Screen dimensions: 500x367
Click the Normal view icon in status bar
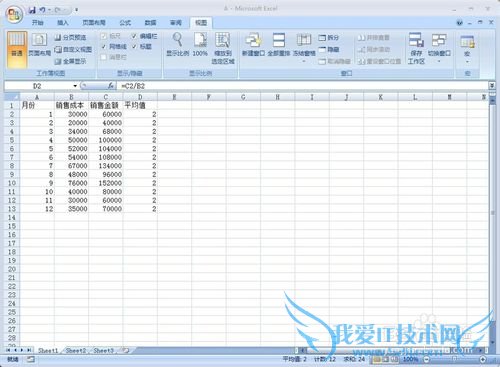click(377, 359)
